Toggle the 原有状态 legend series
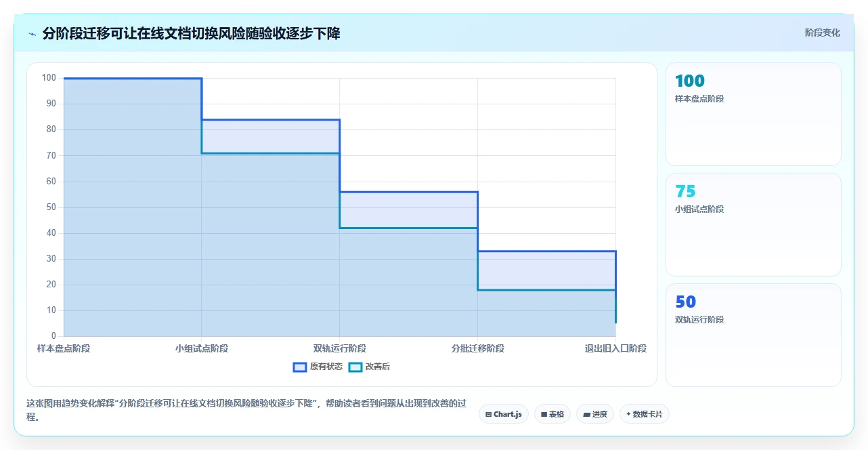This screenshot has width=868, height=450. point(318,367)
